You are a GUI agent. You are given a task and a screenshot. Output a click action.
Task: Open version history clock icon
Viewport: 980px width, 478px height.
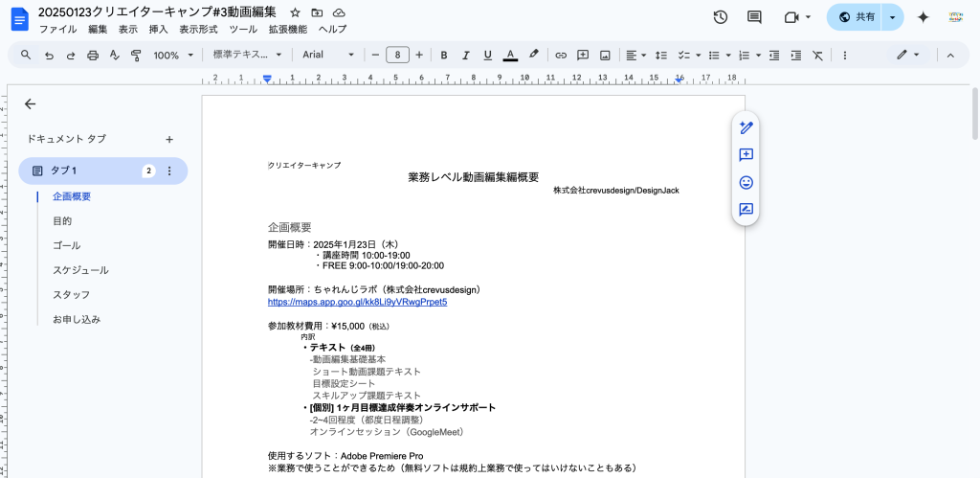click(721, 17)
